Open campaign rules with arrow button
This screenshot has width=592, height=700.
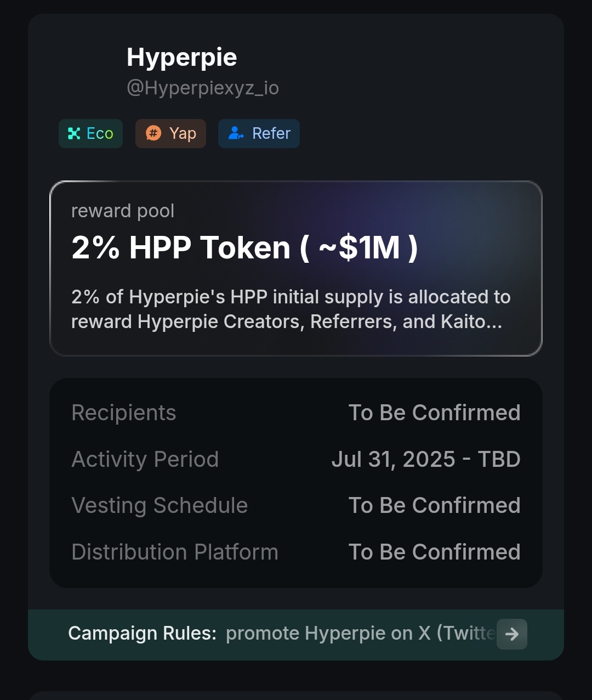(511, 634)
